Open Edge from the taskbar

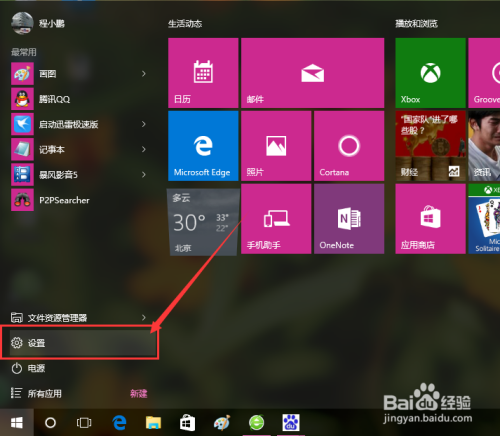pos(119,423)
